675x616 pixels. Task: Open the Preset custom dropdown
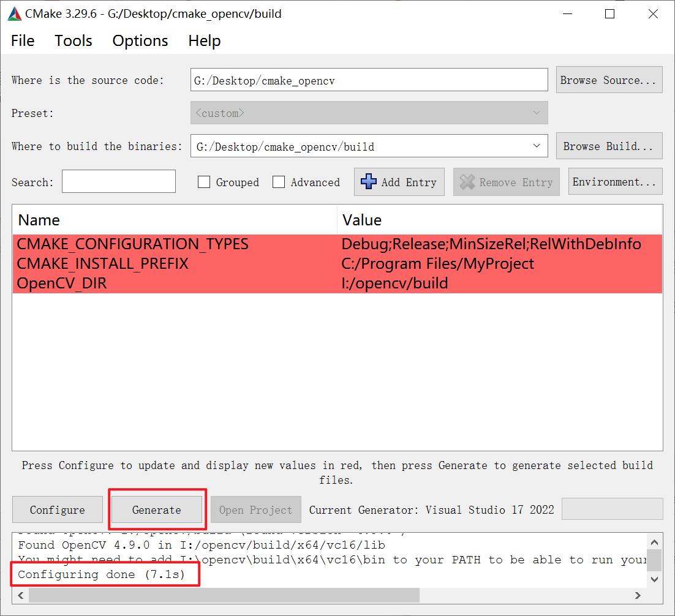point(369,113)
